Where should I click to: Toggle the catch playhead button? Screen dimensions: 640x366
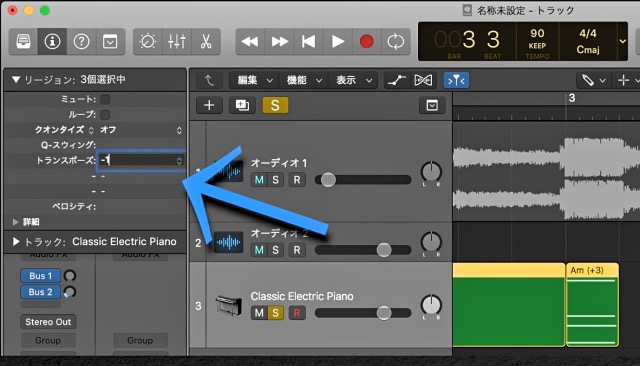pos(456,80)
